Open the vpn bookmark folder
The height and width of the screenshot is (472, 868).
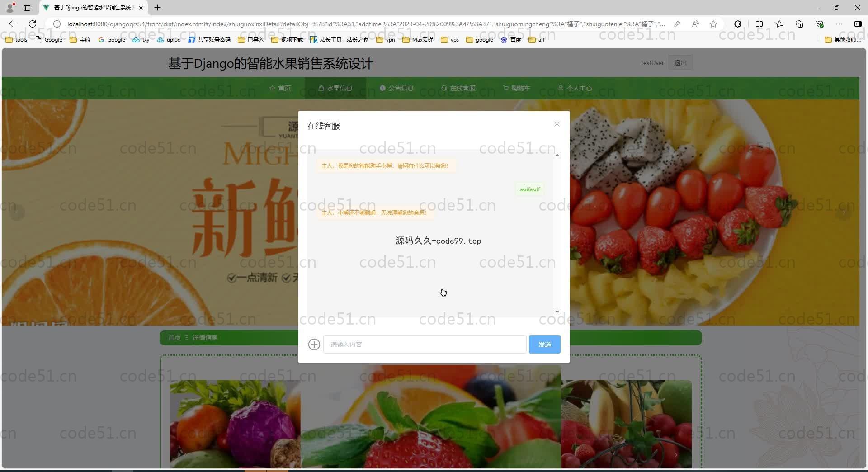coord(386,40)
